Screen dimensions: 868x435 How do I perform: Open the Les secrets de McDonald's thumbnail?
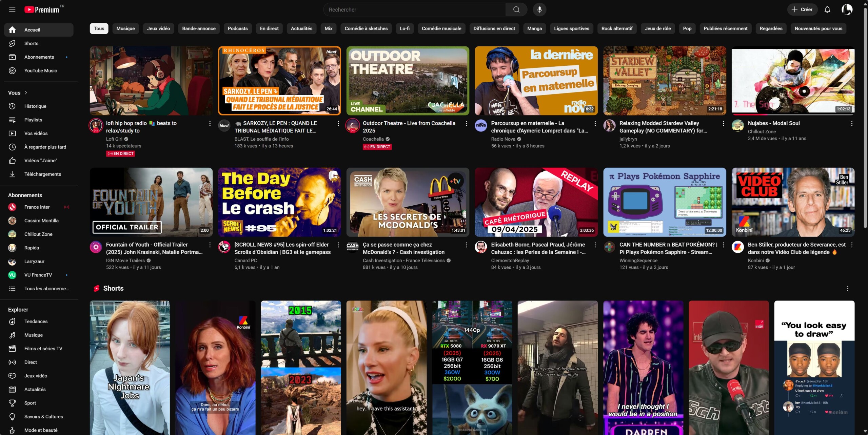[408, 202]
